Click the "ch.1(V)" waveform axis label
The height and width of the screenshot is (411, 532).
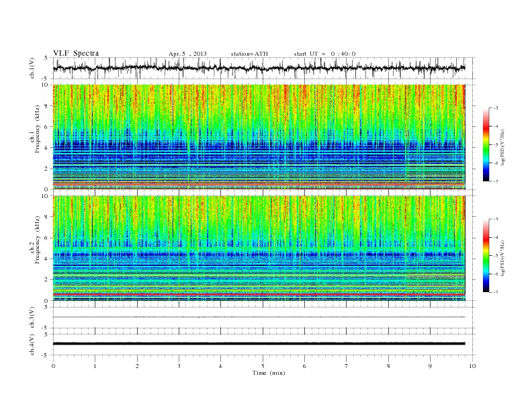tap(32, 68)
